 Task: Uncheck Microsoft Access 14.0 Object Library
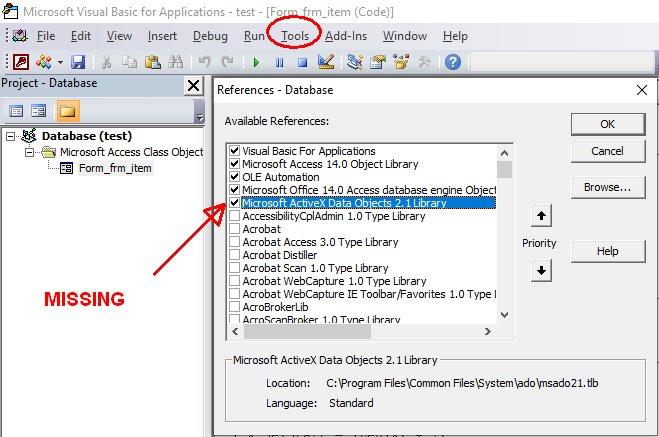coord(235,164)
